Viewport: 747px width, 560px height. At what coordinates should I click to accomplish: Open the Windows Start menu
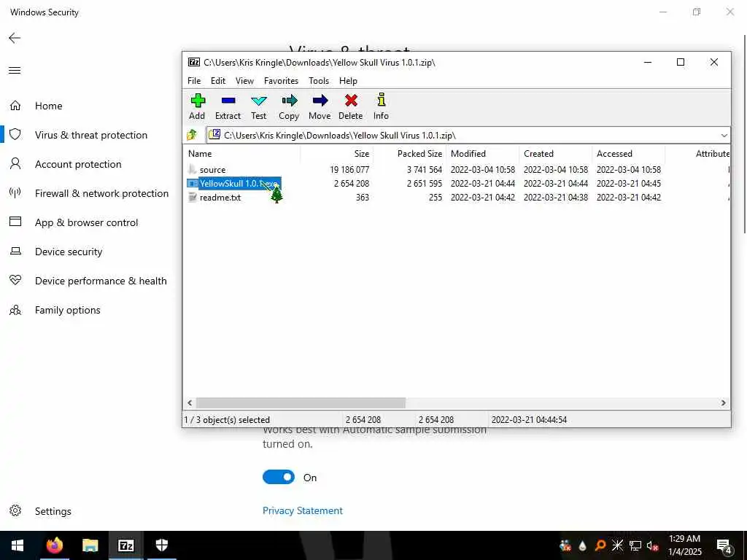(18, 545)
